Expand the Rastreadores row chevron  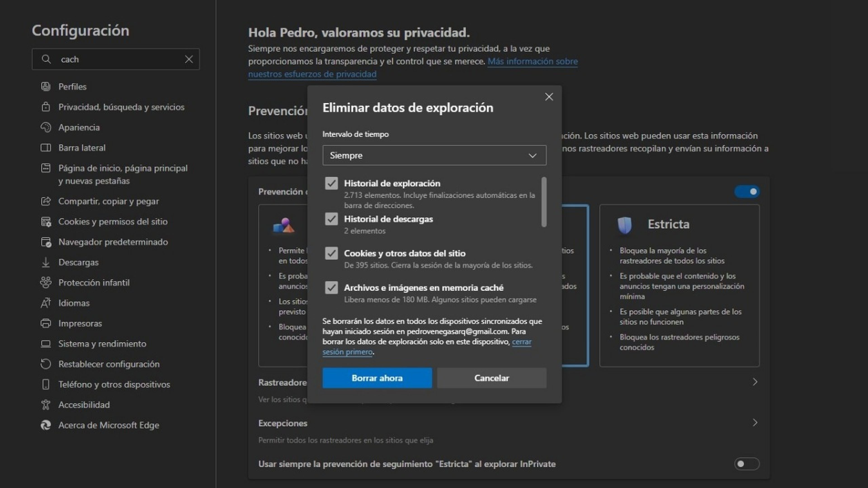[755, 382]
